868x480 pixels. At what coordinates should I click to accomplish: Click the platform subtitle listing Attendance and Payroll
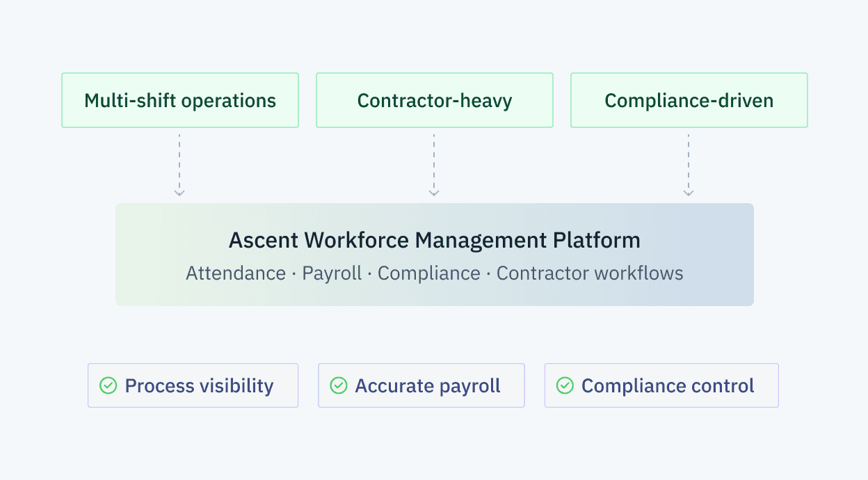coord(435,273)
